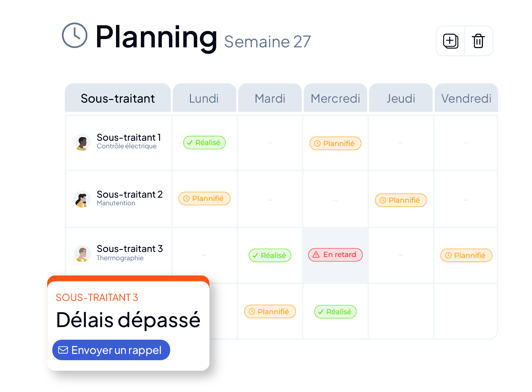Click Sous-traitant 2 Manutention row label

coord(130,198)
